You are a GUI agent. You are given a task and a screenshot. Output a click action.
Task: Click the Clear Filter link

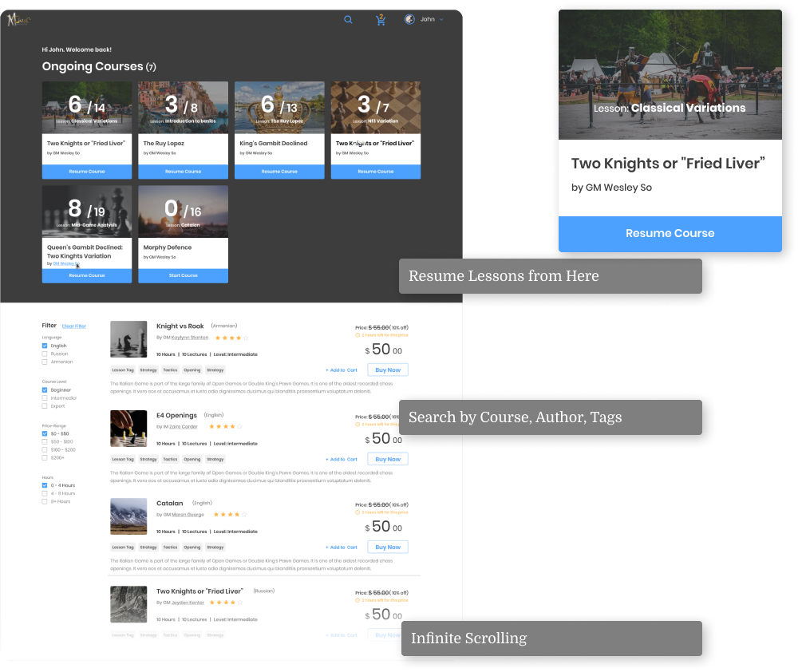tap(73, 326)
